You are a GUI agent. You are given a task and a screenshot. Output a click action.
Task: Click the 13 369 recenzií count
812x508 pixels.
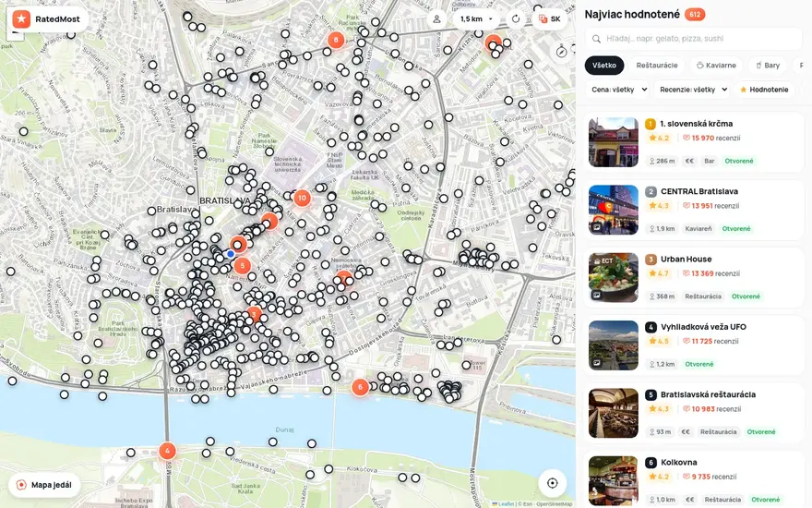(711, 273)
